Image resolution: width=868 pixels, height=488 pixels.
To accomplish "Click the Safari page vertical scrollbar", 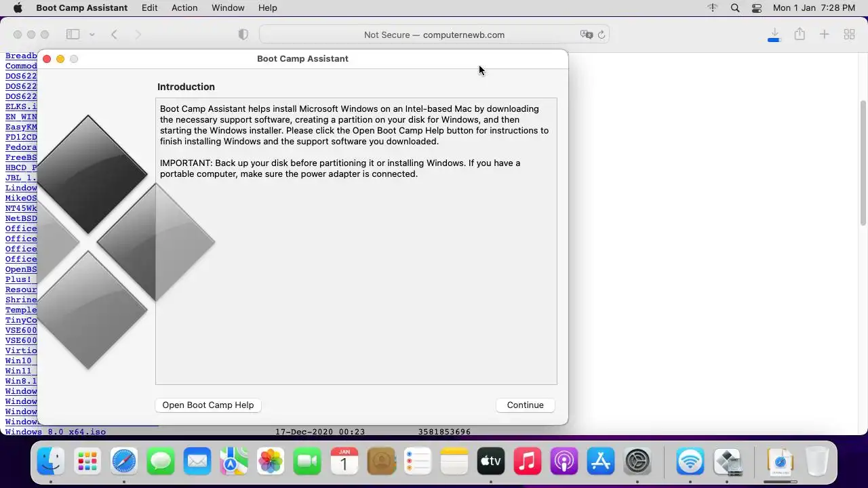I will 863,163.
